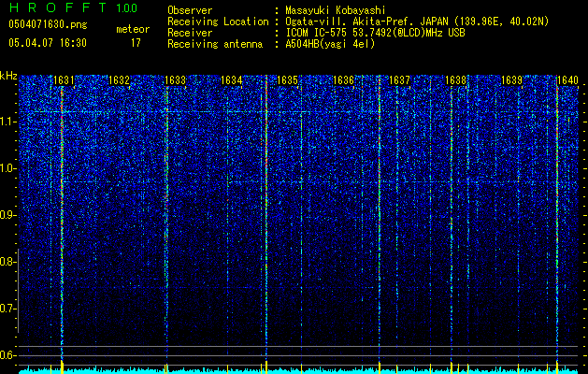Click the 0.9 frequency axis label
This screenshot has width=588, height=374.
click(x=7, y=215)
